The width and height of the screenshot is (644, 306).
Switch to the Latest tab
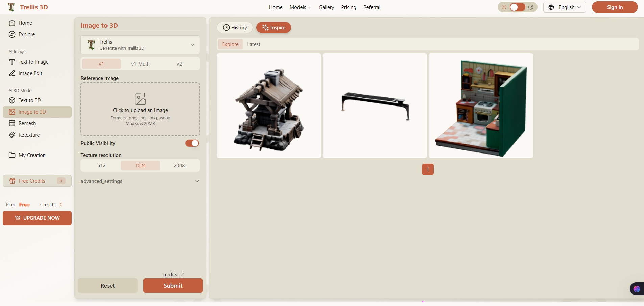point(254,44)
